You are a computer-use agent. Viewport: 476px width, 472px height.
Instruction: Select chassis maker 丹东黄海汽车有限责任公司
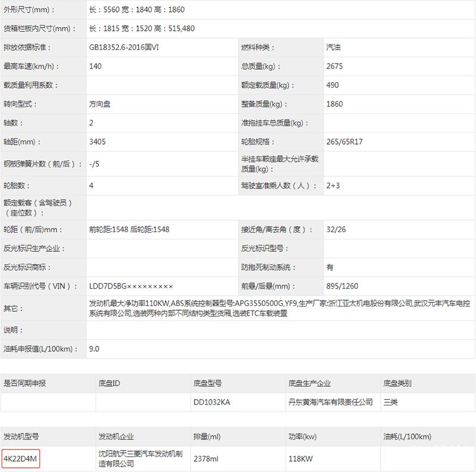(x=331, y=402)
